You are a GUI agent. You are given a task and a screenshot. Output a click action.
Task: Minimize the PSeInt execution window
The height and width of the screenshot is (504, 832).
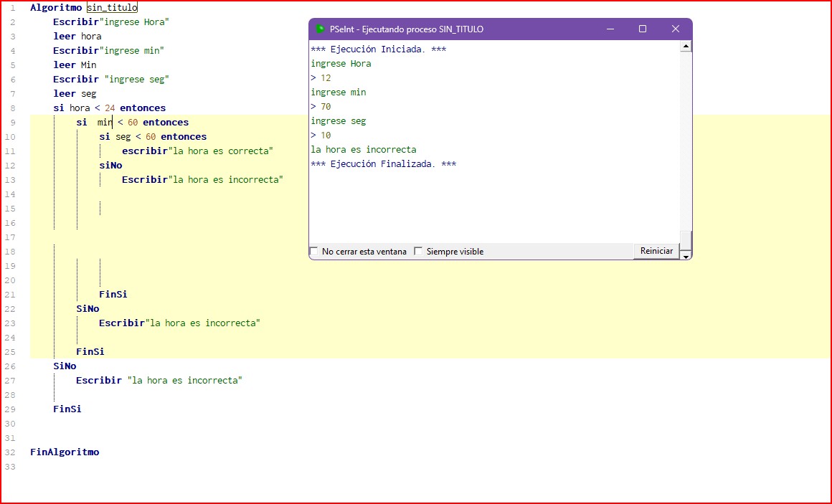610,29
